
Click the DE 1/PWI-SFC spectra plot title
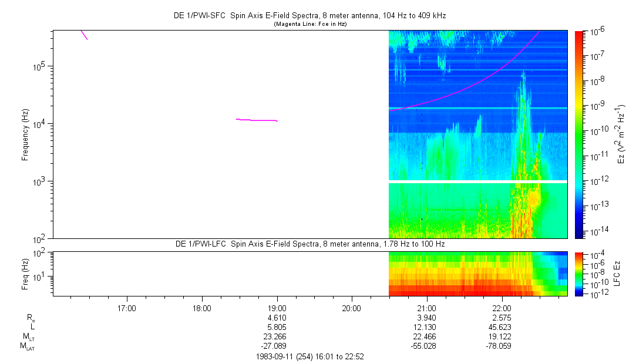[309, 14]
